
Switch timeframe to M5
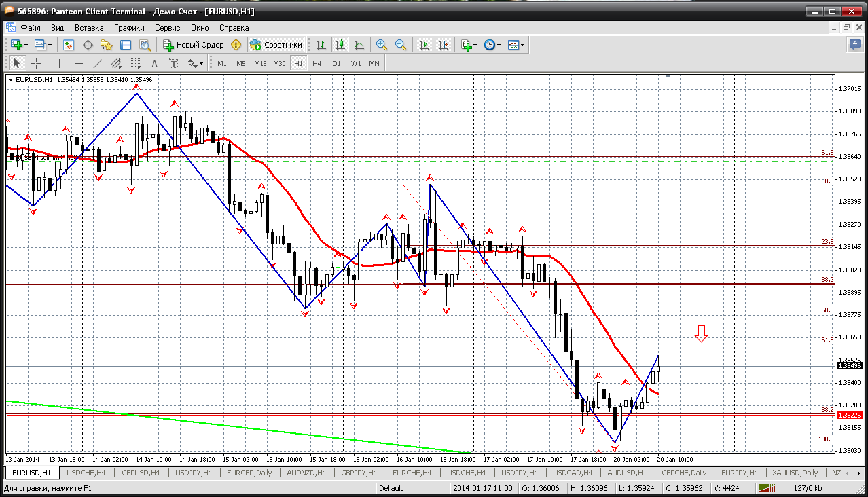point(241,63)
